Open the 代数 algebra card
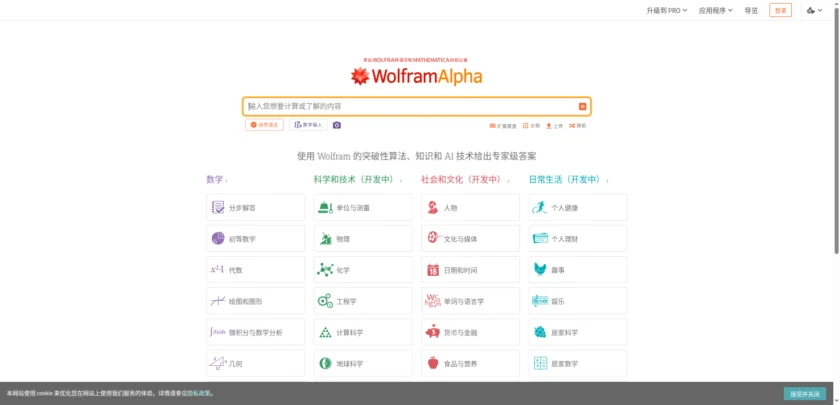Image resolution: width=840 pixels, height=405 pixels. click(x=256, y=269)
